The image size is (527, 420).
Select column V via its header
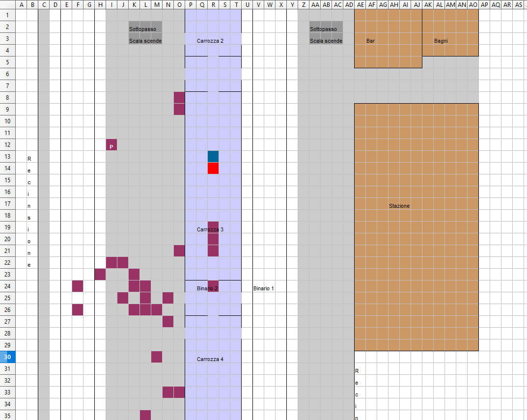point(258,4)
